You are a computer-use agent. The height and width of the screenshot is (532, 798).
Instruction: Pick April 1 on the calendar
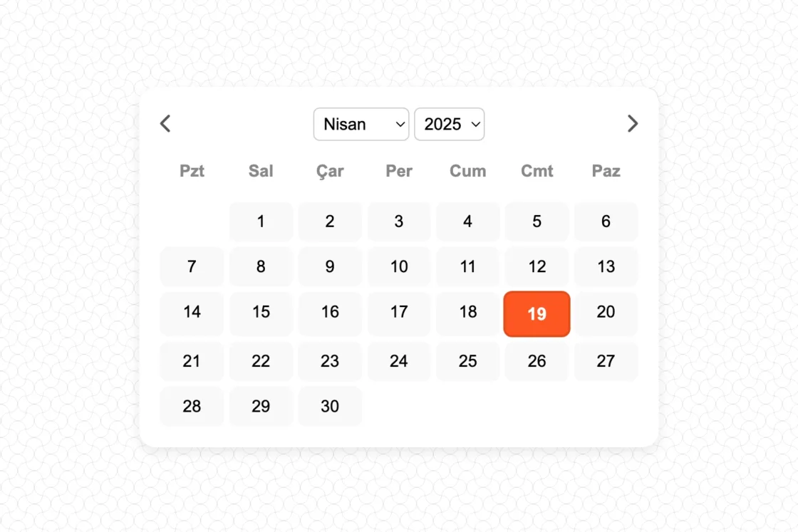pos(261,221)
